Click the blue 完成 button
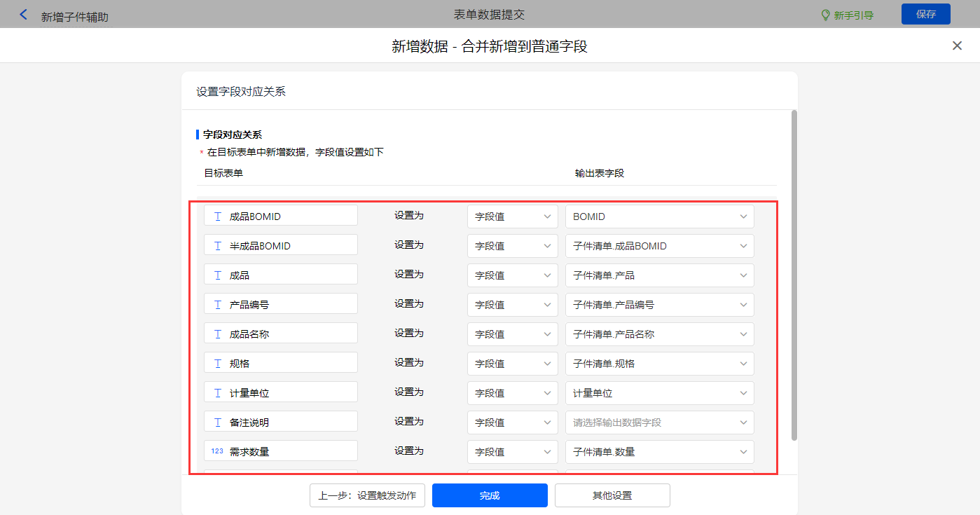 click(490, 495)
